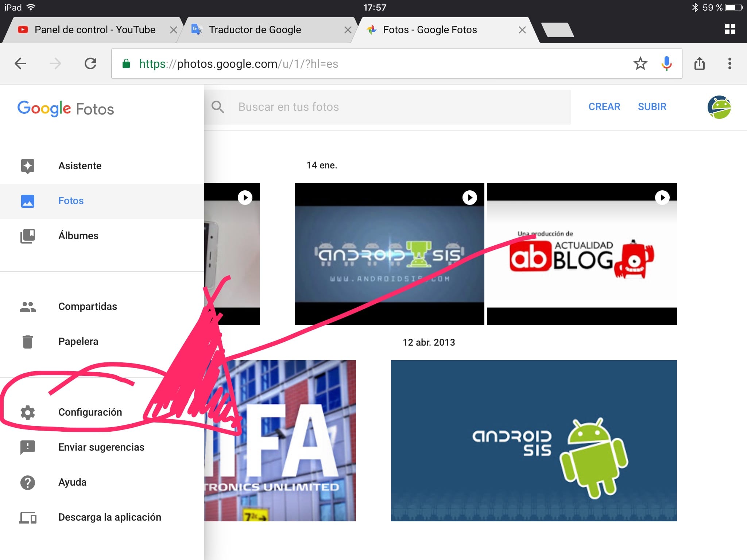Click the Configuración gear icon
This screenshot has height=560, width=747.
tap(28, 412)
